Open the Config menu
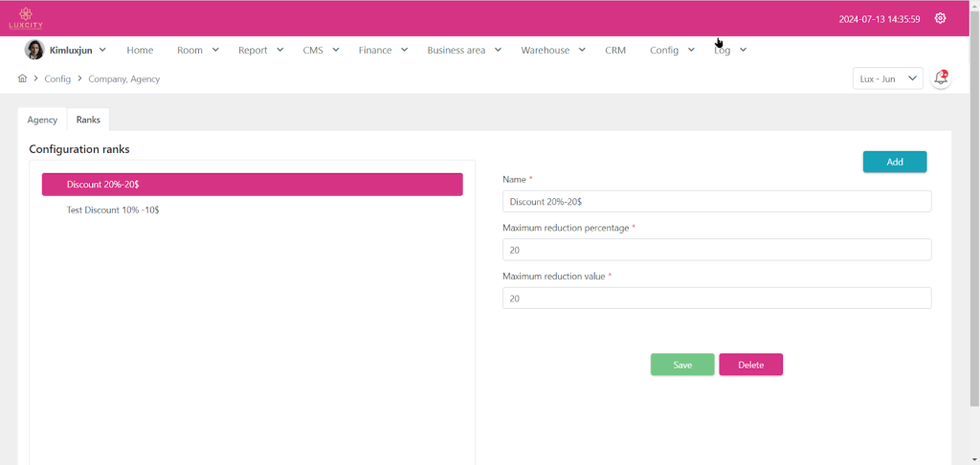The image size is (980, 465). pyautogui.click(x=672, y=50)
